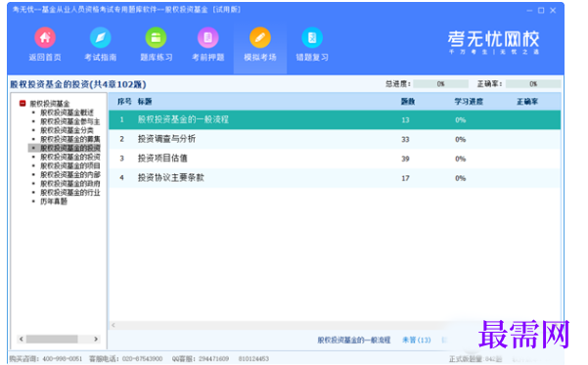Select 股权投资基金分类 in the tree
Screen dimensions: 588x365
67,130
